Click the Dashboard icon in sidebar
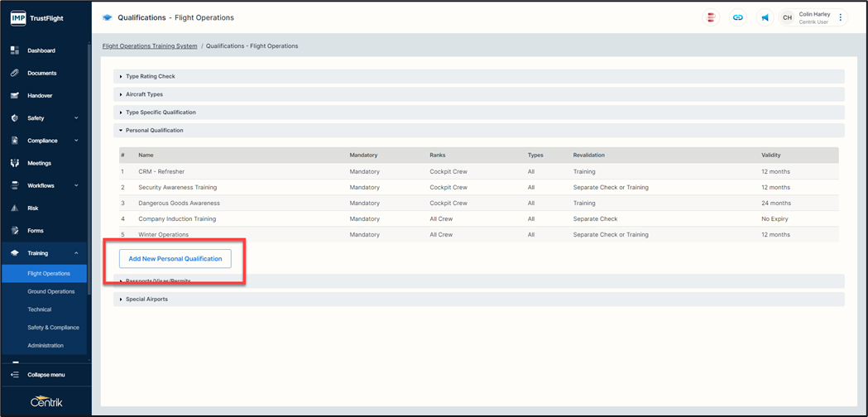Viewport: 868px width, 417px height. [x=14, y=50]
